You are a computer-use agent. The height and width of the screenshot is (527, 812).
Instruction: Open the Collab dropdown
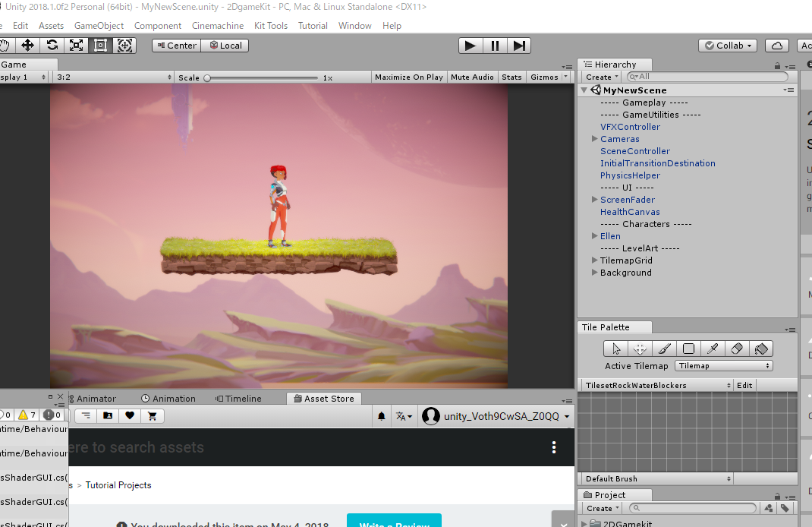pyautogui.click(x=728, y=46)
